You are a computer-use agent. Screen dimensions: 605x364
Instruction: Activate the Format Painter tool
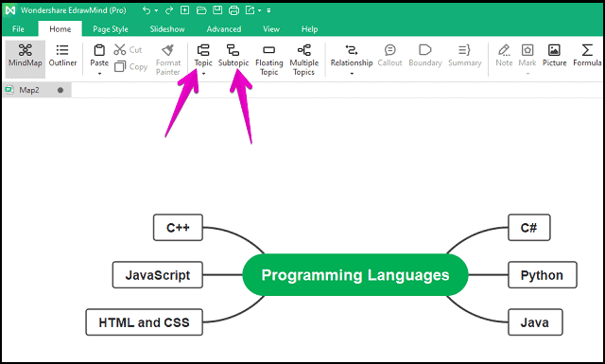point(168,59)
